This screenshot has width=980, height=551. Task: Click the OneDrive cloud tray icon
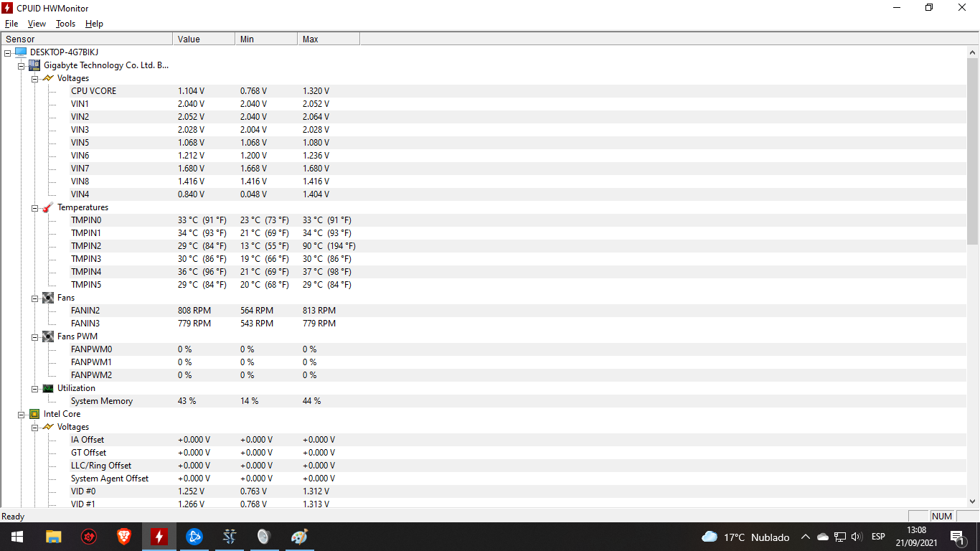pos(823,537)
